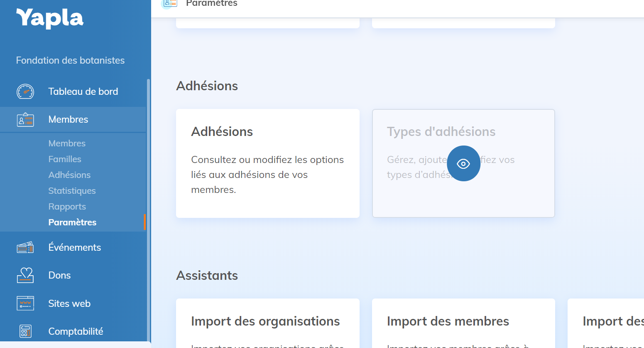Click the Paramètres header icon
Viewport: 644px width, 348px height.
tap(170, 3)
